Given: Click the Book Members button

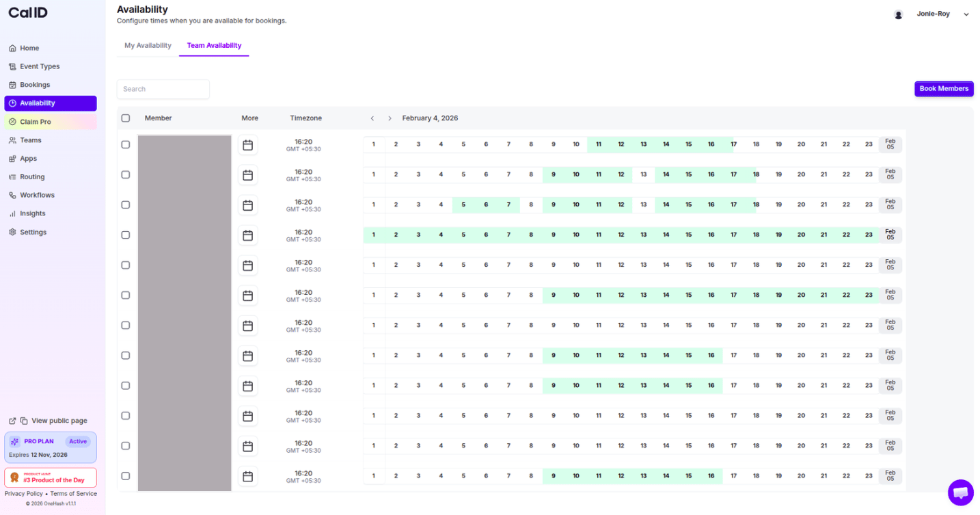Looking at the screenshot, I should [944, 89].
